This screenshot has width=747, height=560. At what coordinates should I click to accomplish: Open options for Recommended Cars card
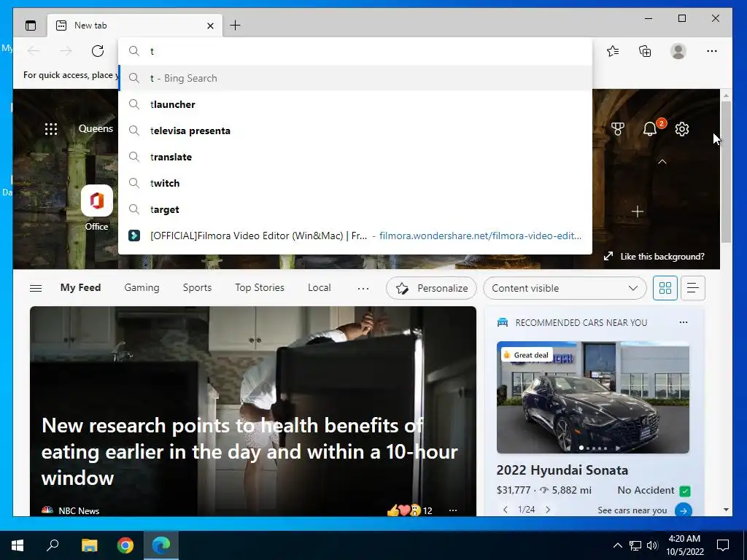683,322
